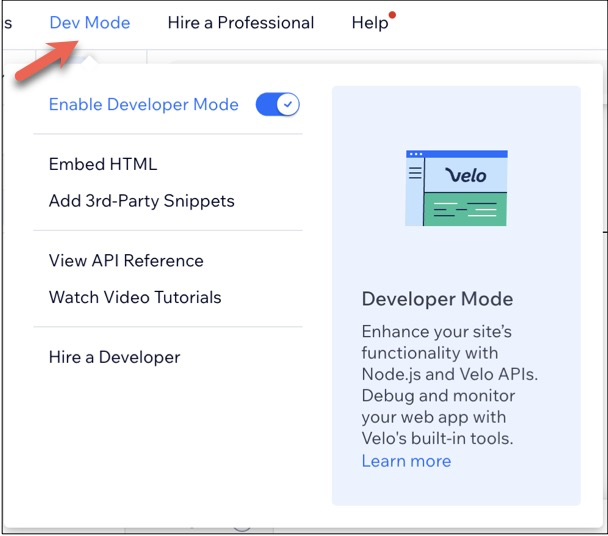The height and width of the screenshot is (536, 608).
Task: Click the three dots on illustration title bar
Action: point(416,154)
